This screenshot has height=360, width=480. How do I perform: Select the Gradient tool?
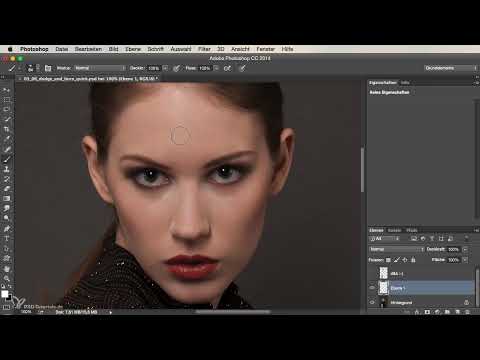point(6,199)
